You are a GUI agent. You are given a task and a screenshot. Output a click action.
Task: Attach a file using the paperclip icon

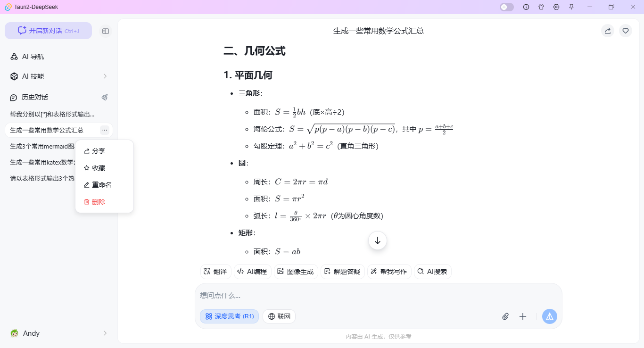505,316
